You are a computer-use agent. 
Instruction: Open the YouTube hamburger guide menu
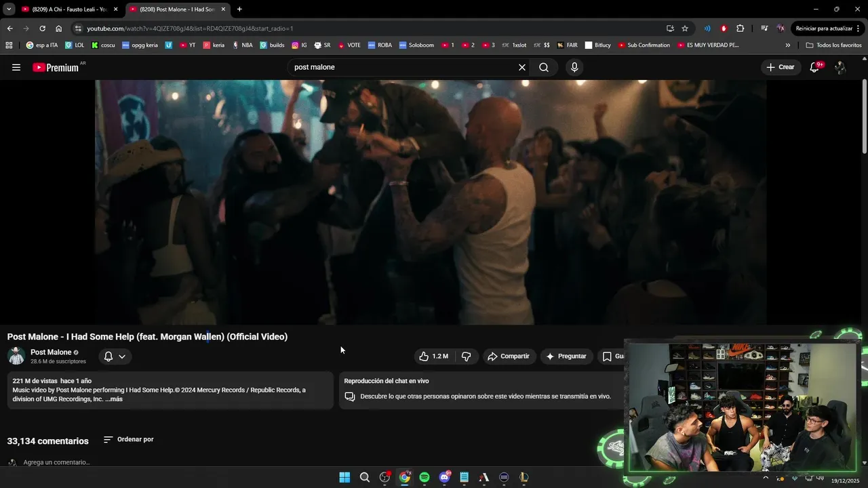coord(16,67)
